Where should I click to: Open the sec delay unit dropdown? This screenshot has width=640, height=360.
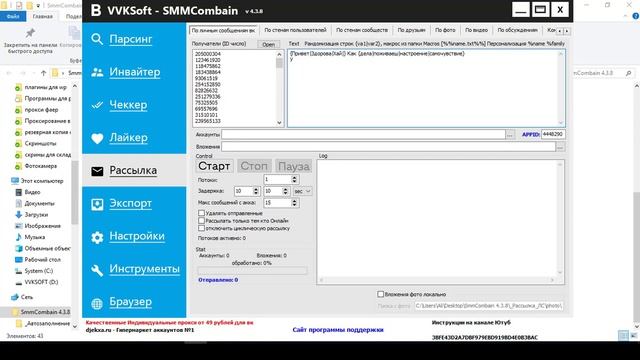[x=302, y=191]
